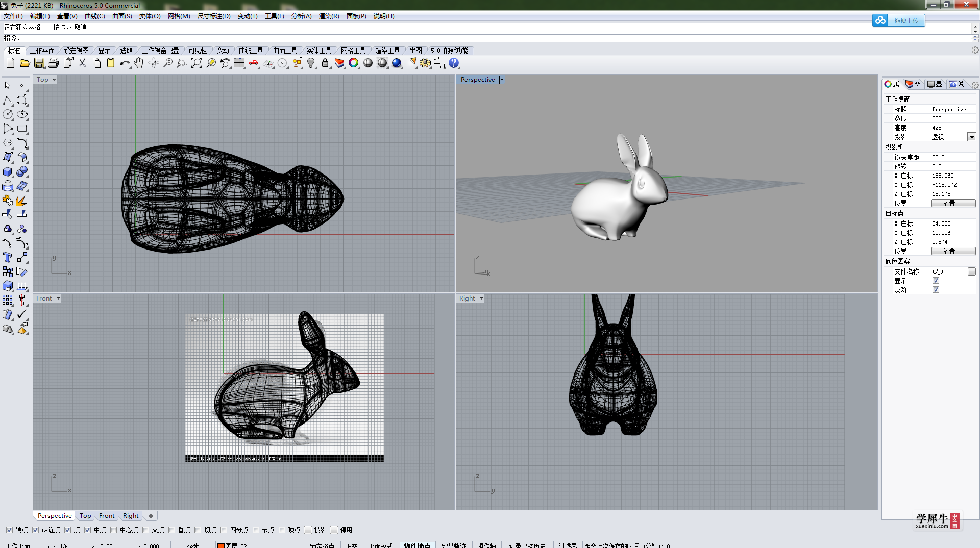Select the Zoom window tool
Image resolution: width=980 pixels, height=548 pixels.
tap(182, 63)
